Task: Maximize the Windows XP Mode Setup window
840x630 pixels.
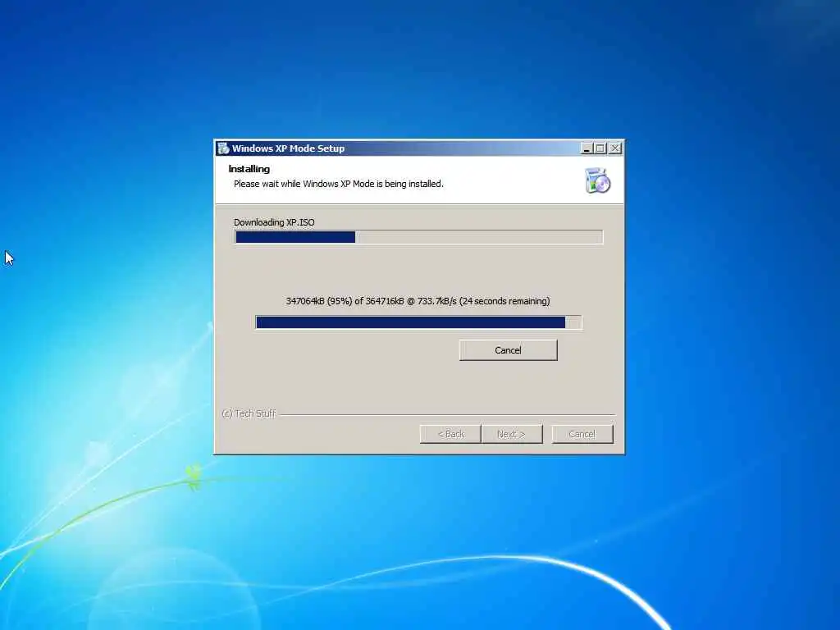Action: (x=600, y=148)
